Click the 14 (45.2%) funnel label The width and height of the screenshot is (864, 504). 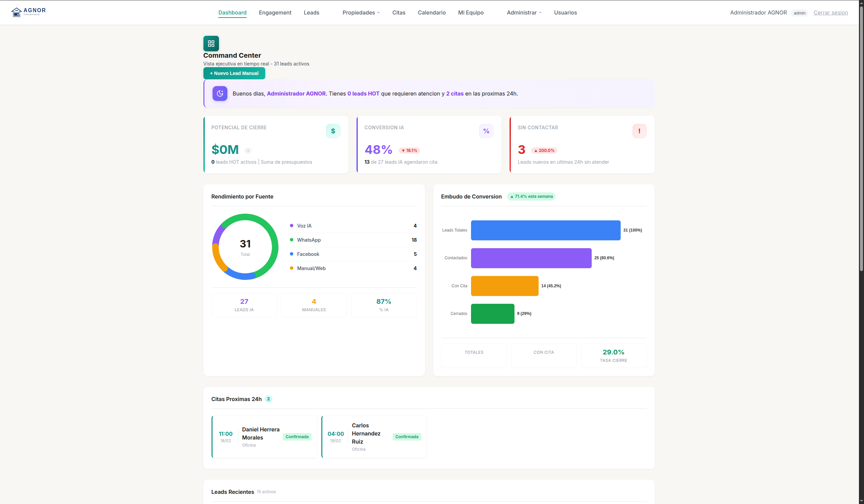[551, 286]
